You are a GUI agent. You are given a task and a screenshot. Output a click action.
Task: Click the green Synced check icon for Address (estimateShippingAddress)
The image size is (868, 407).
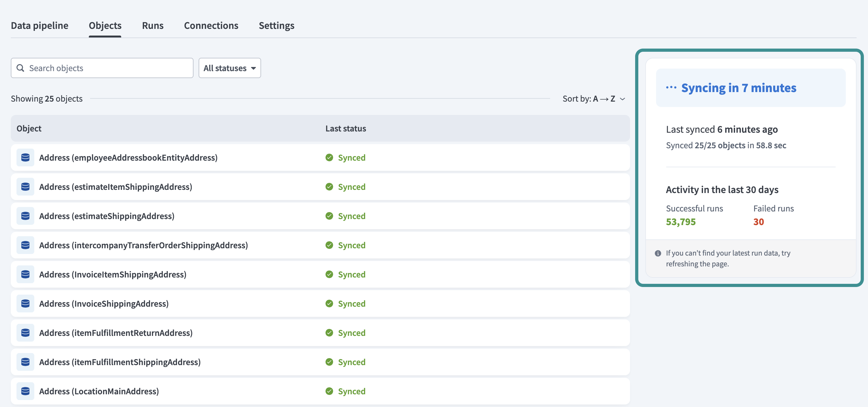[x=329, y=216]
